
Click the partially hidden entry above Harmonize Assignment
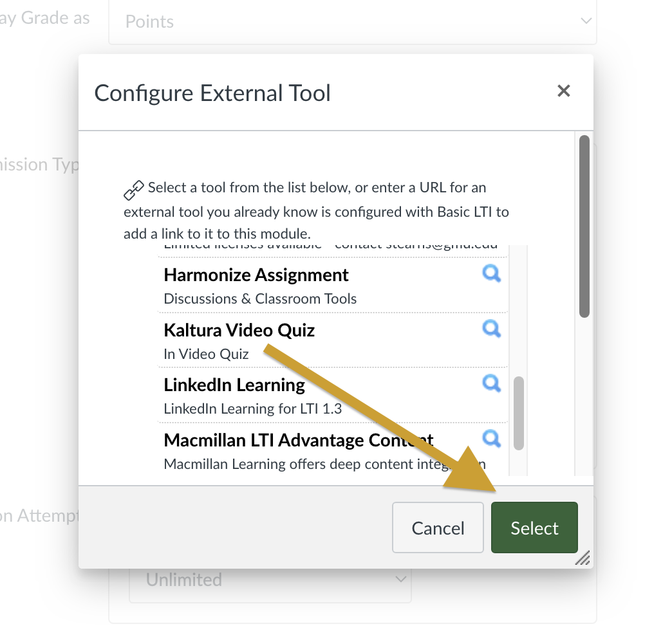point(322,248)
